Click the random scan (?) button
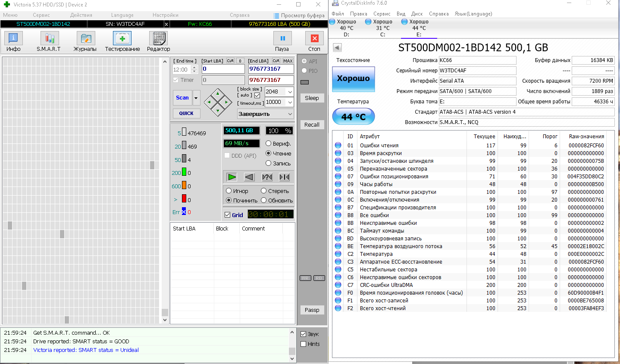Viewport: 620px width, 364px height. tap(267, 177)
